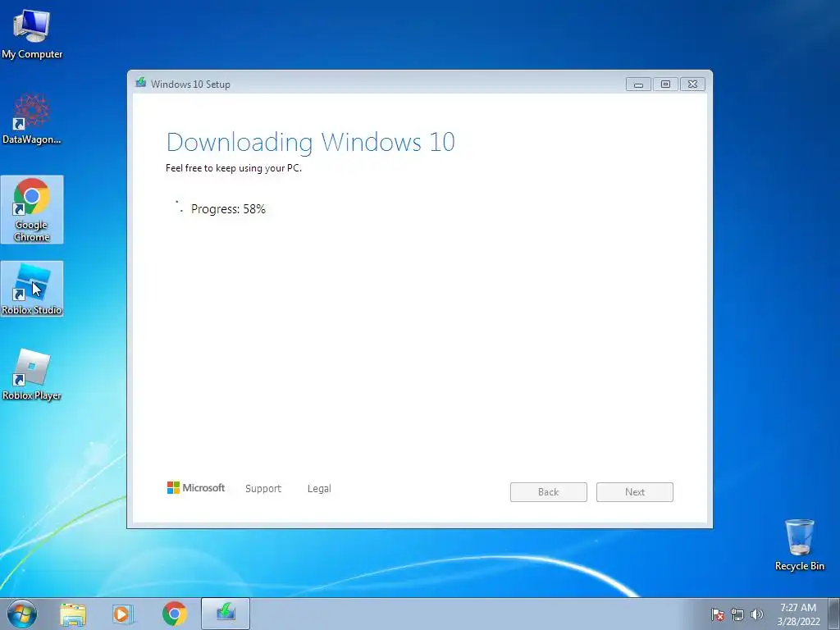Click the "Progress: 58%" text
The height and width of the screenshot is (630, 840).
click(x=228, y=209)
